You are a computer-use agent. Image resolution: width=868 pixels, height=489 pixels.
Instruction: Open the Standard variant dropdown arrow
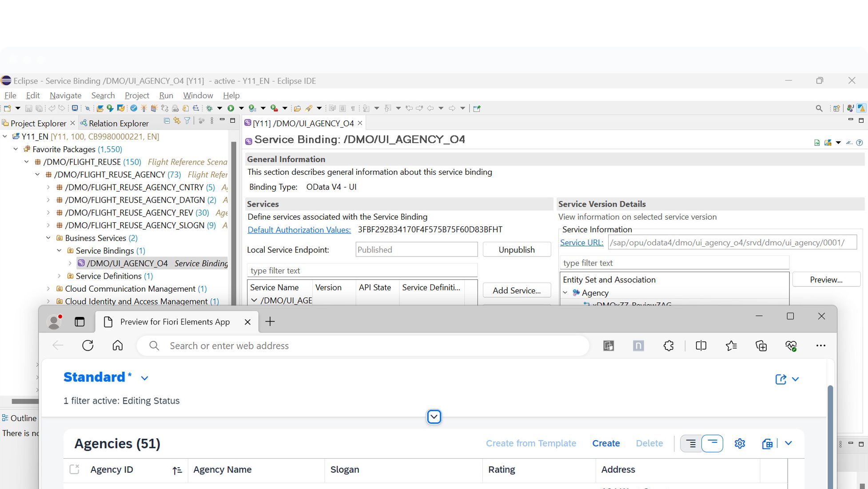tap(144, 378)
